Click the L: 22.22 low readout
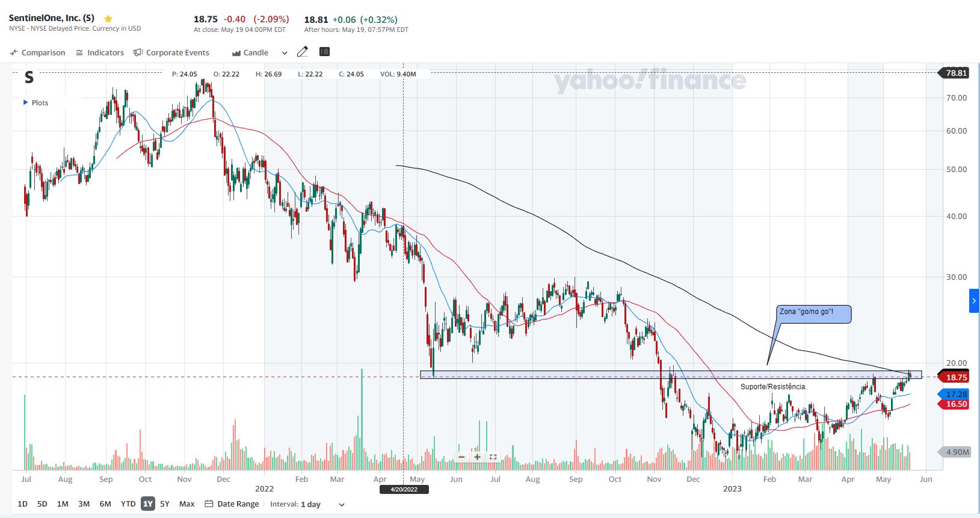The image size is (980, 518). pos(310,74)
